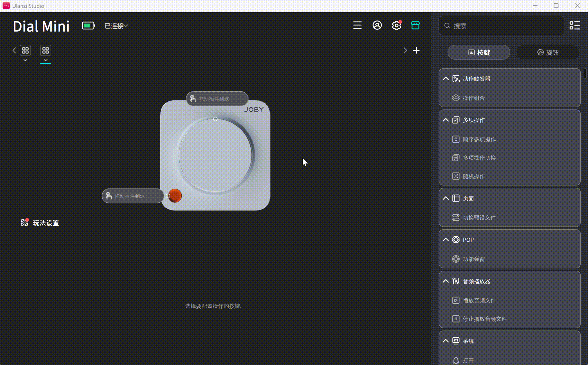Switch to the 旋钮 tab

(x=548, y=52)
